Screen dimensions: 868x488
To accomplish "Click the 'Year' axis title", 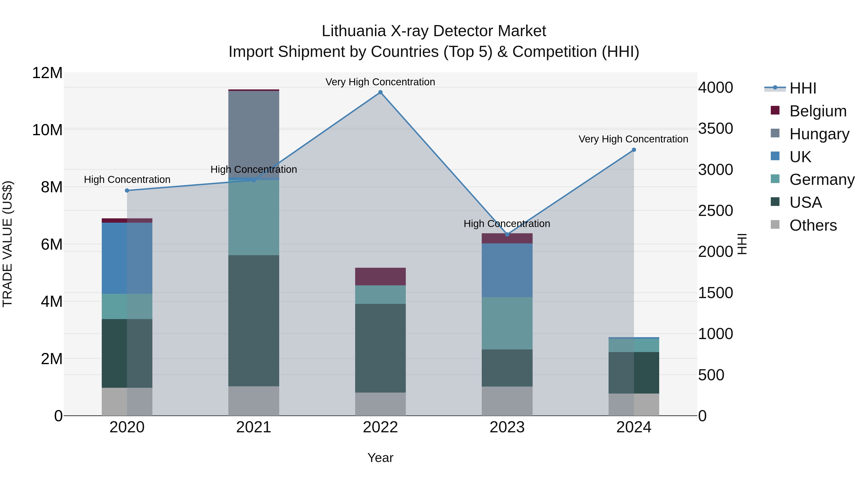I will [380, 458].
